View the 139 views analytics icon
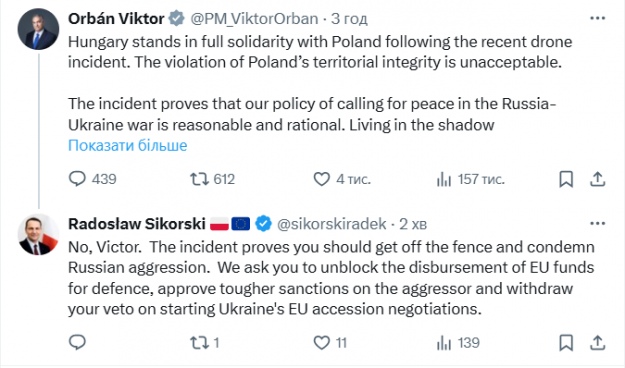Screen dimensions: 625x368 [x=444, y=343]
